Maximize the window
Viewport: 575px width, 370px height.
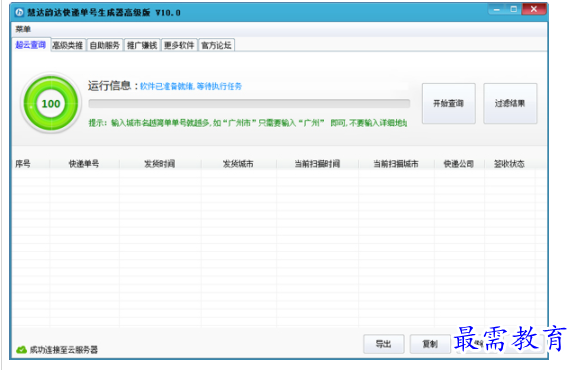pos(513,10)
